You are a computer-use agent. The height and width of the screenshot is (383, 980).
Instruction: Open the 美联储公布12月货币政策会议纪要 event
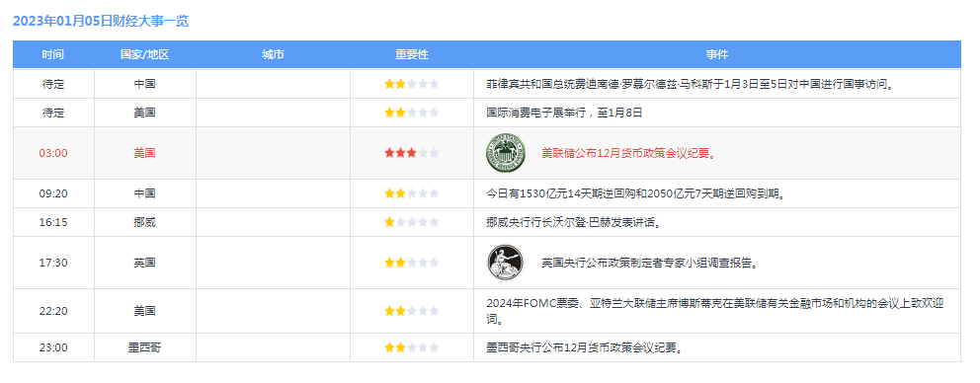click(x=628, y=153)
